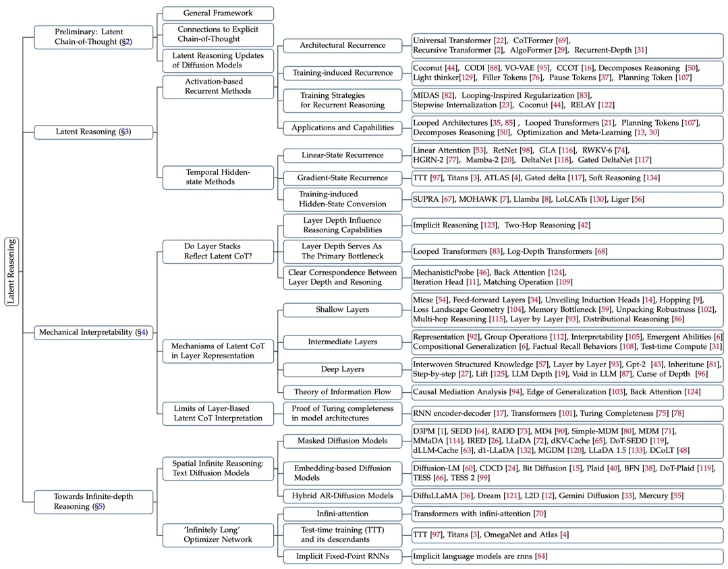728x569 pixels.
Task: Select the Hybrid AR-Diffusion Models node
Action: [x=343, y=495]
